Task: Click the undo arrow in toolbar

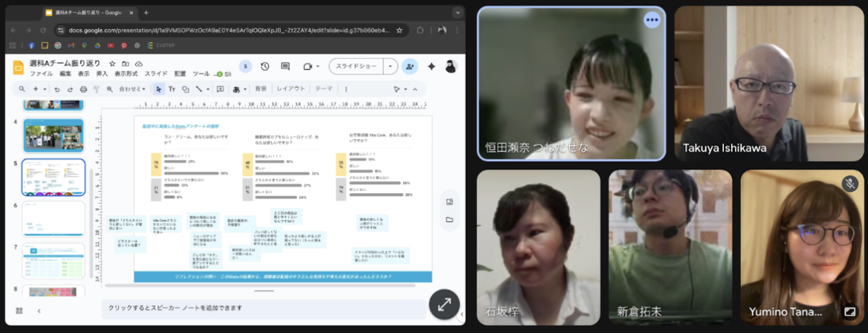Action: [58, 89]
